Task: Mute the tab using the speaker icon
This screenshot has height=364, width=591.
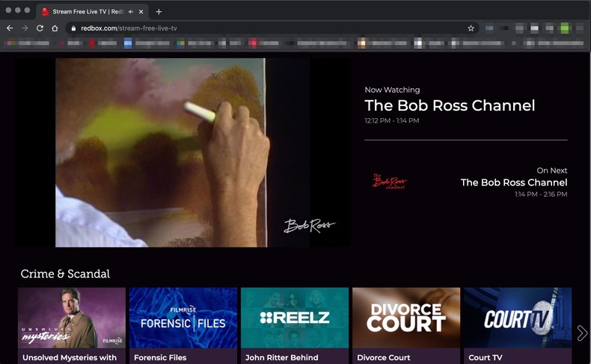Action: 131,11
